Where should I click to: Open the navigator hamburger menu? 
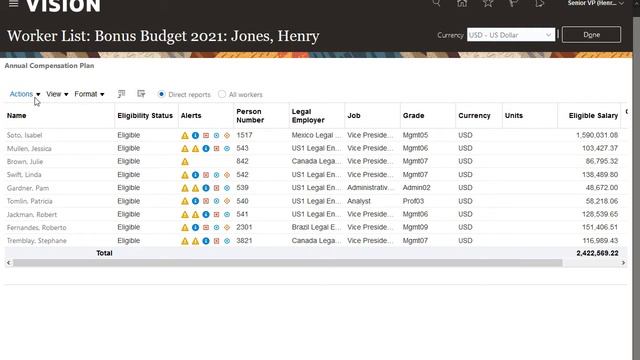13,4
